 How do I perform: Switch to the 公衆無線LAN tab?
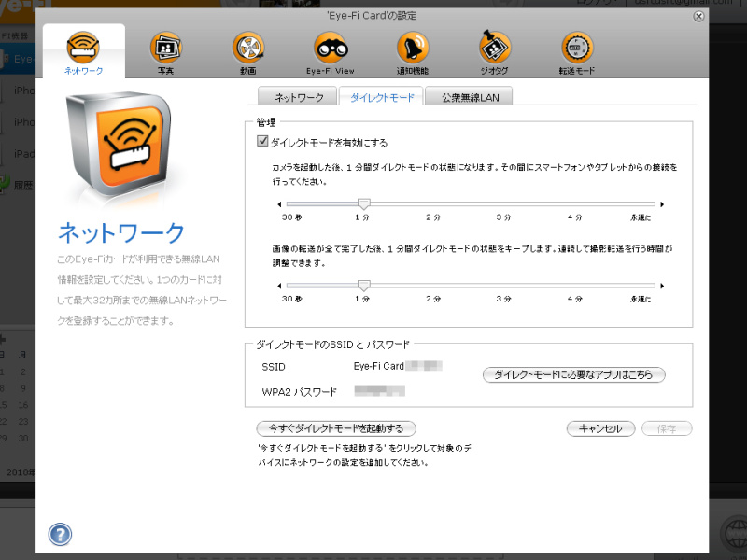point(469,98)
